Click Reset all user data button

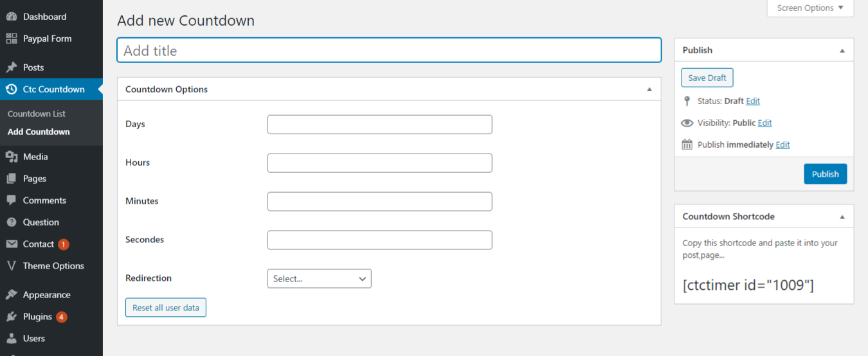166,308
